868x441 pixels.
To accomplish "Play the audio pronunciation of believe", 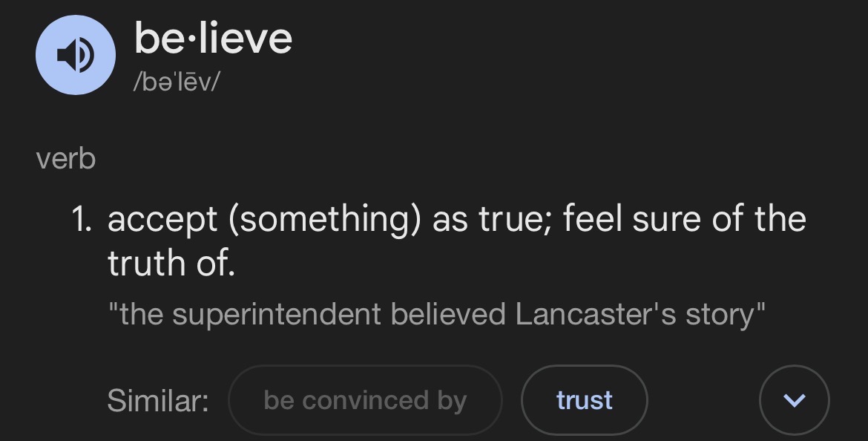I will [x=76, y=56].
